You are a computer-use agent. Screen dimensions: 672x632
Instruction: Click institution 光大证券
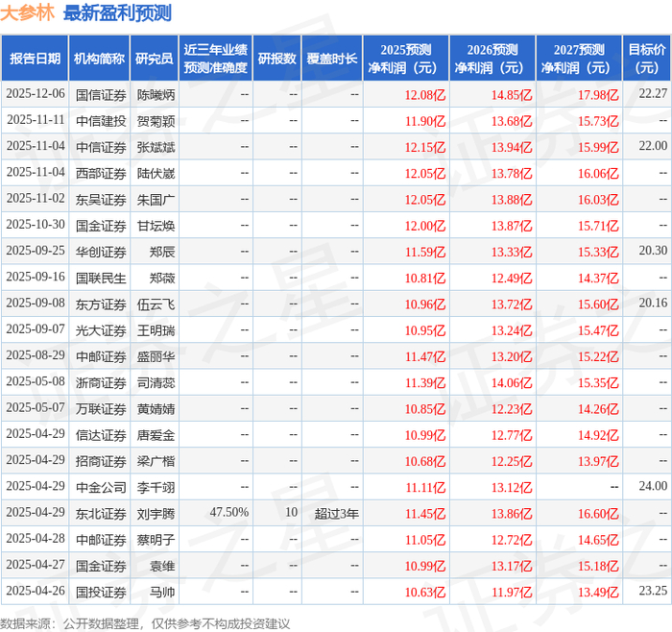point(101,330)
